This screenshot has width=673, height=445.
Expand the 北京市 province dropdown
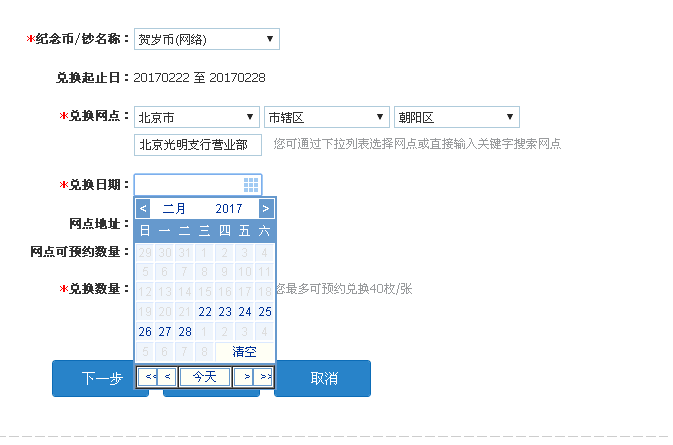point(196,117)
